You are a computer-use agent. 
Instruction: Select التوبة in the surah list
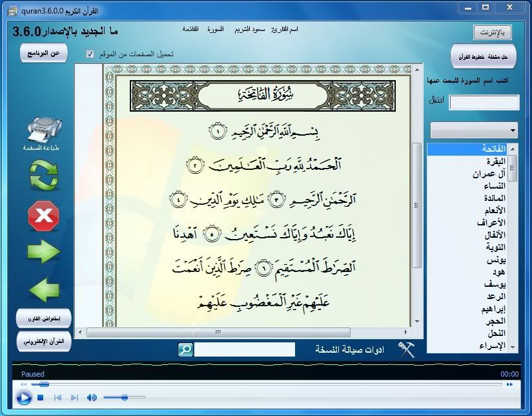467,247
